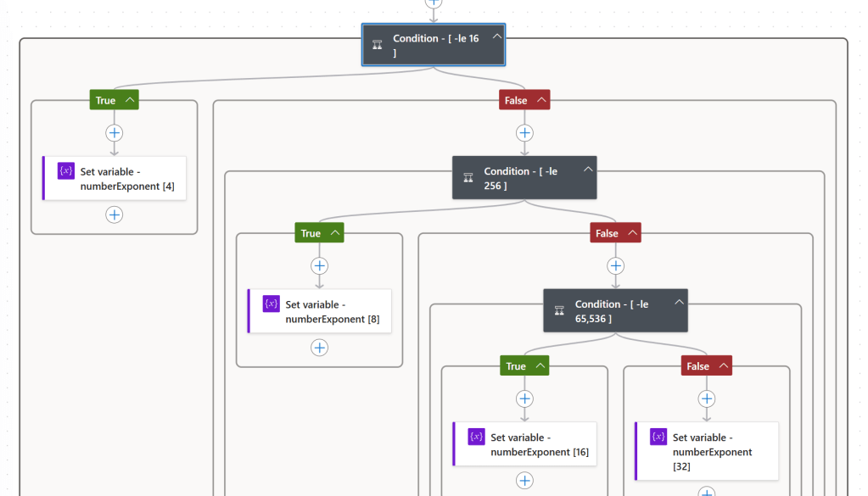The height and width of the screenshot is (496, 868).
Task: Collapse the True branch under Condition -le 16
Action: (x=132, y=99)
